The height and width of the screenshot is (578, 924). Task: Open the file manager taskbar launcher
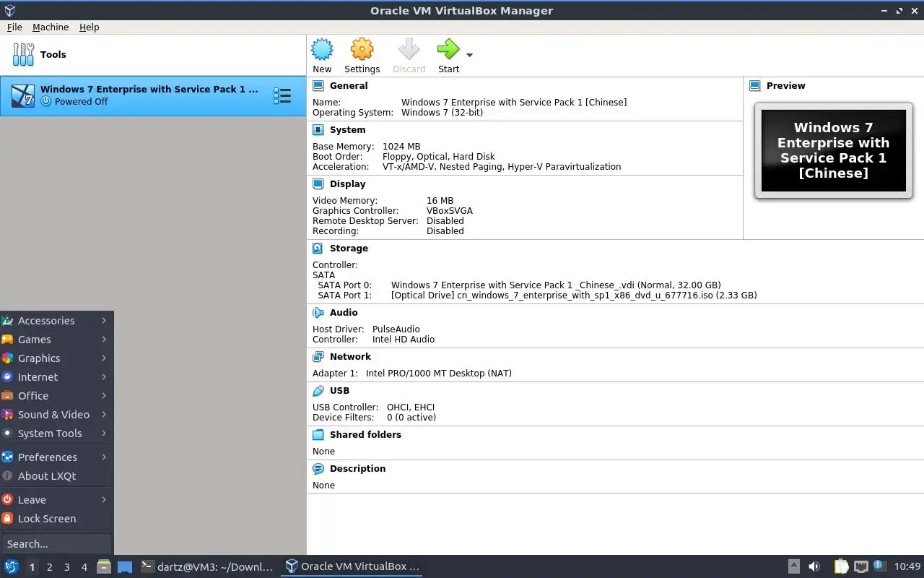pyautogui.click(x=104, y=566)
